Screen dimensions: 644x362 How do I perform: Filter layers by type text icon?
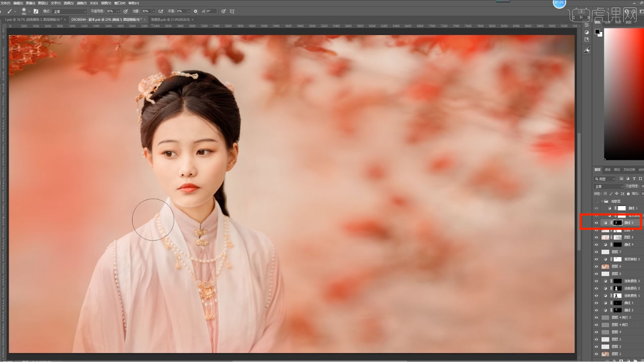point(634,179)
